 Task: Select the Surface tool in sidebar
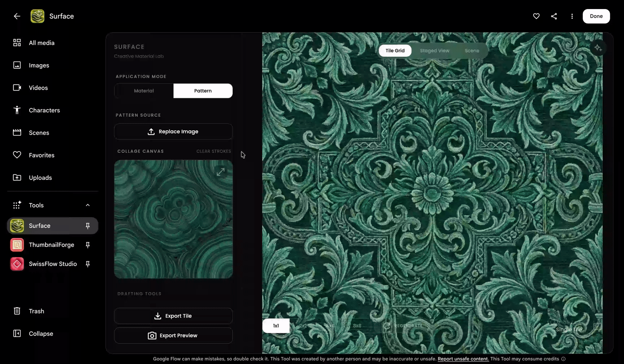53,226
